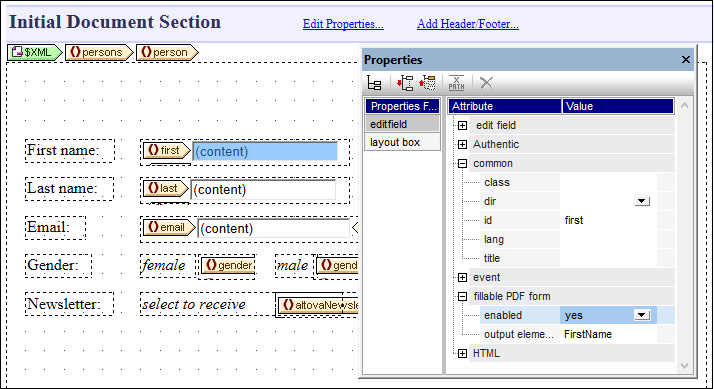The width and height of the screenshot is (714, 389).
Task: Click the First name content edit field
Action: [265, 151]
